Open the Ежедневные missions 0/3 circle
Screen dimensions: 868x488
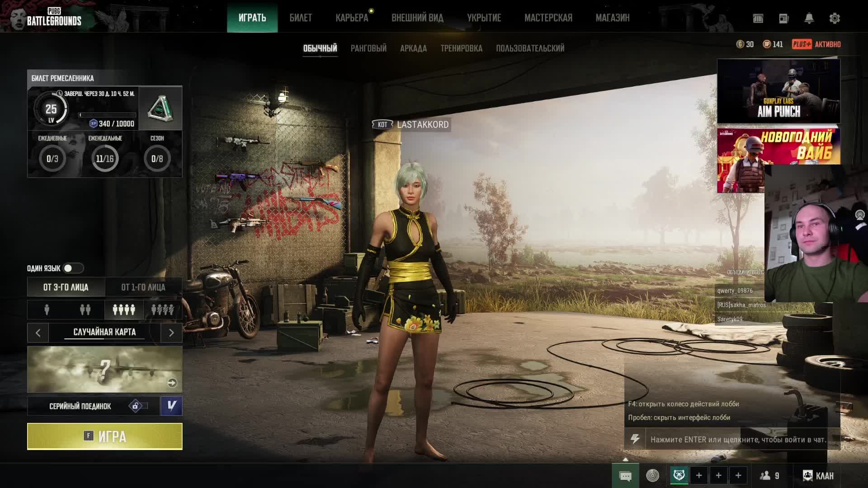pos(52,159)
